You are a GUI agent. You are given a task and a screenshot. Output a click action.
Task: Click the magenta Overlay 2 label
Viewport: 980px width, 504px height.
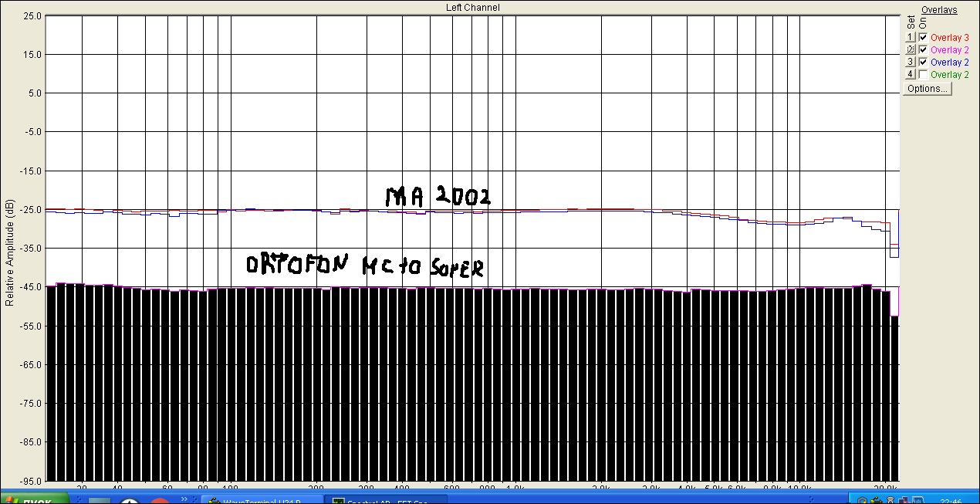pos(950,49)
